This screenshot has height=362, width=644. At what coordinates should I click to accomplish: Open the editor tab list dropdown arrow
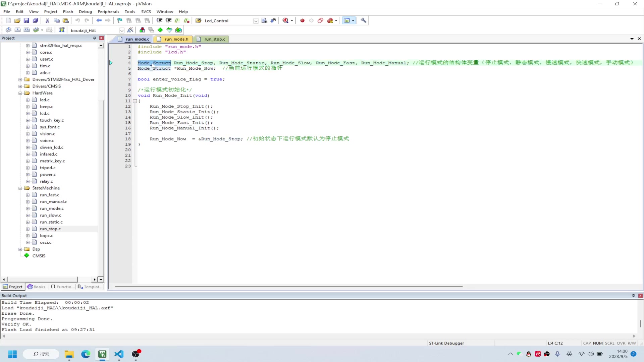point(632,39)
